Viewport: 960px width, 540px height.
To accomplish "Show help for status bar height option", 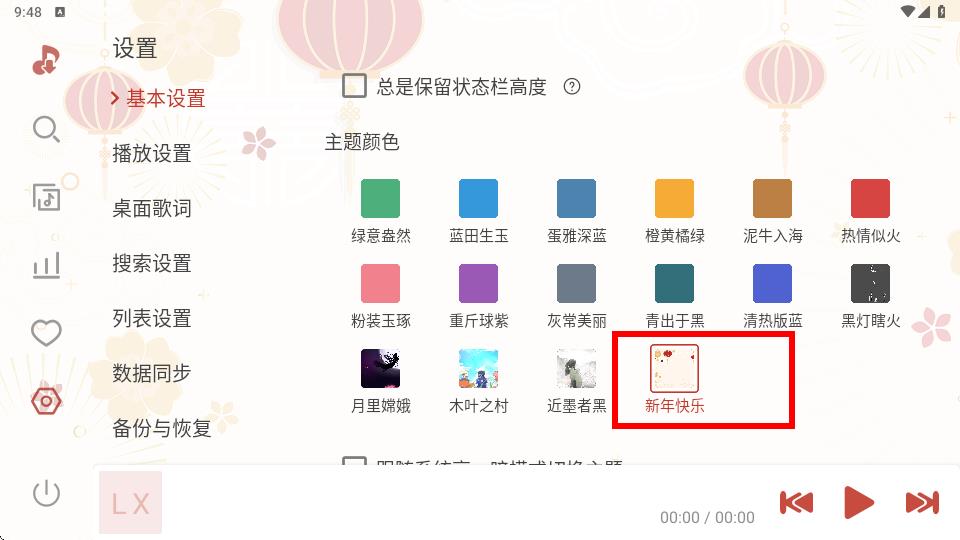I will (572, 86).
